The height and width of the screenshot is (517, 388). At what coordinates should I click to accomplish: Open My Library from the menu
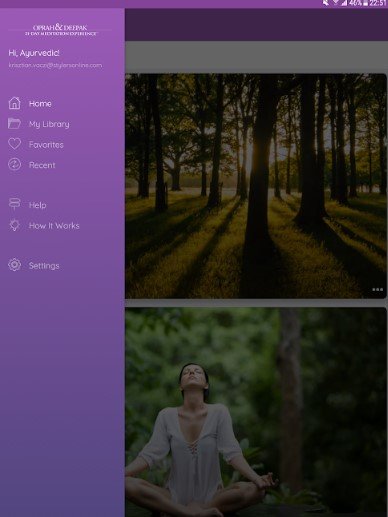point(49,124)
